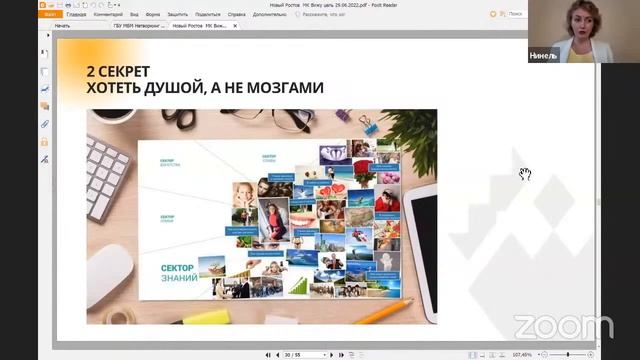Image resolution: width=640 pixels, height=360 pixels.
Task: Click previous view icon in status bar
Action: [x=351, y=355]
